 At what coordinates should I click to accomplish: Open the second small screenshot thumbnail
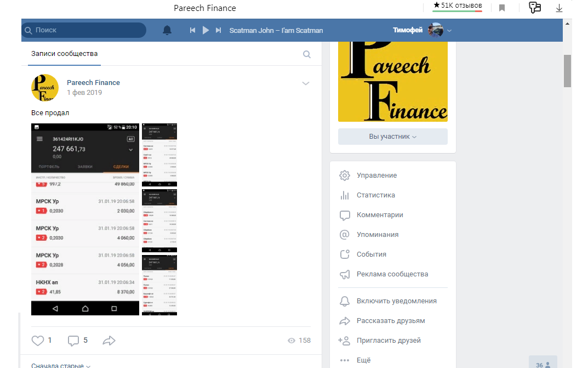(x=159, y=220)
